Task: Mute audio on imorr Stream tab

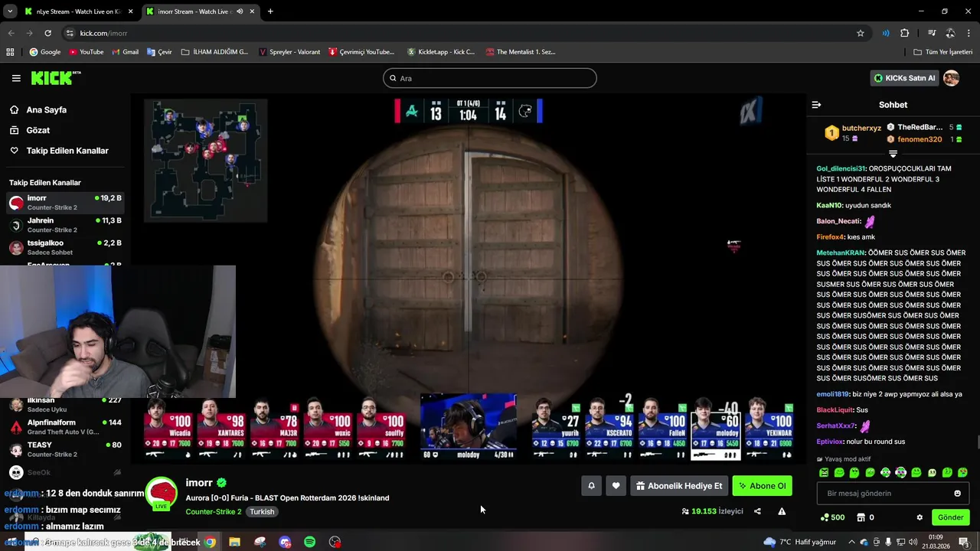Action: tap(240, 11)
